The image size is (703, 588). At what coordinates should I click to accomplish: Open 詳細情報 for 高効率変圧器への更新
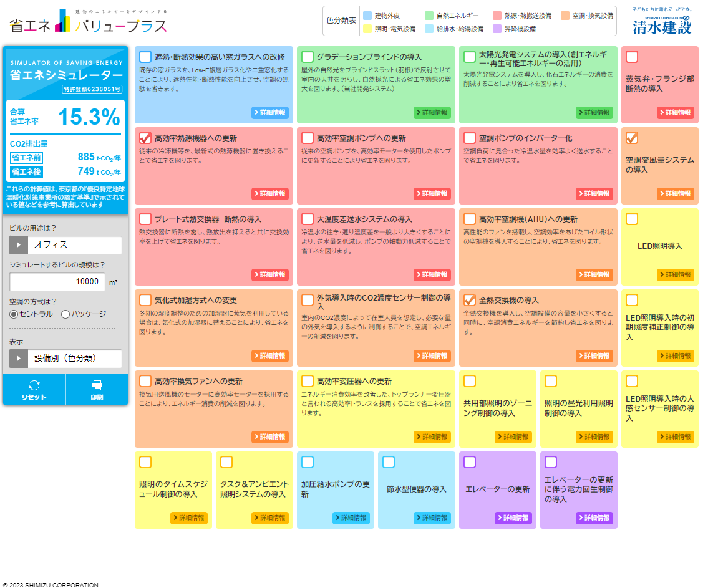432,437
